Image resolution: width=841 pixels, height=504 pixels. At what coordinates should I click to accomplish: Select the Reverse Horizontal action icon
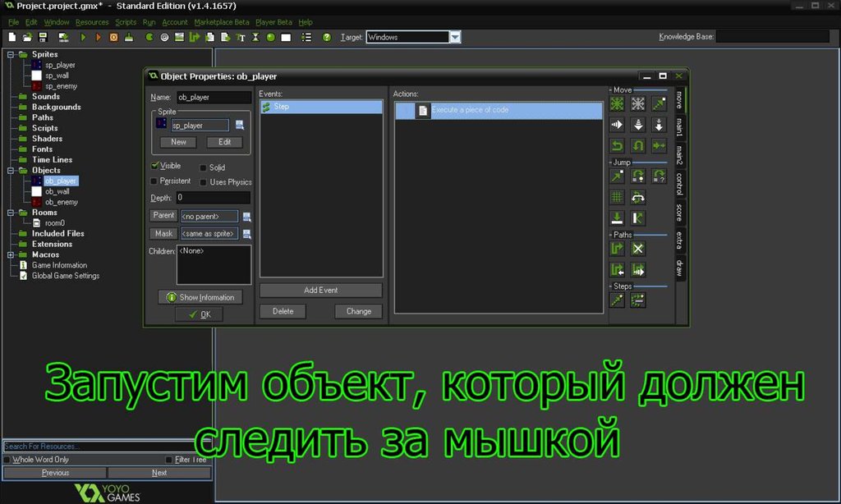click(x=617, y=145)
